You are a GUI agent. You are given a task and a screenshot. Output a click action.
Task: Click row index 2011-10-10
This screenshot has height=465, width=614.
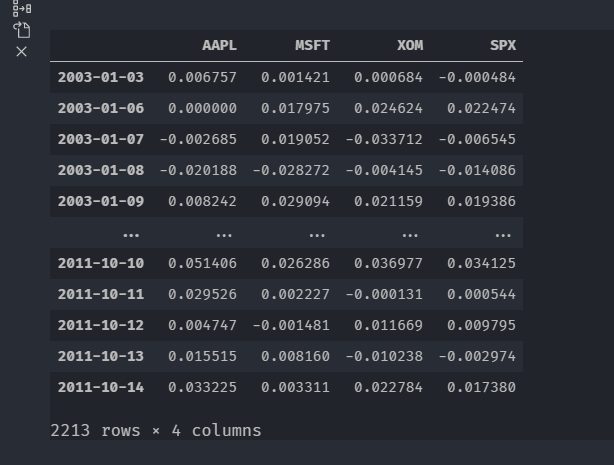pos(101,263)
